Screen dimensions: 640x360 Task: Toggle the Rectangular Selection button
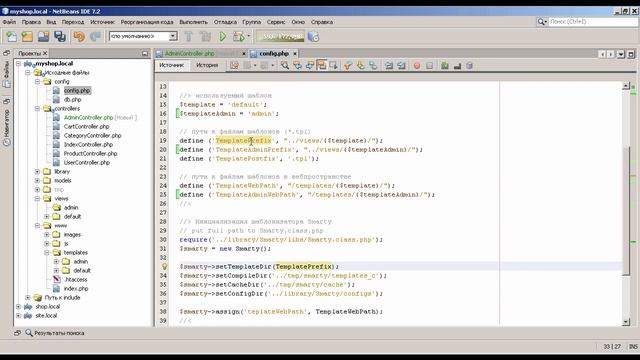(334, 65)
